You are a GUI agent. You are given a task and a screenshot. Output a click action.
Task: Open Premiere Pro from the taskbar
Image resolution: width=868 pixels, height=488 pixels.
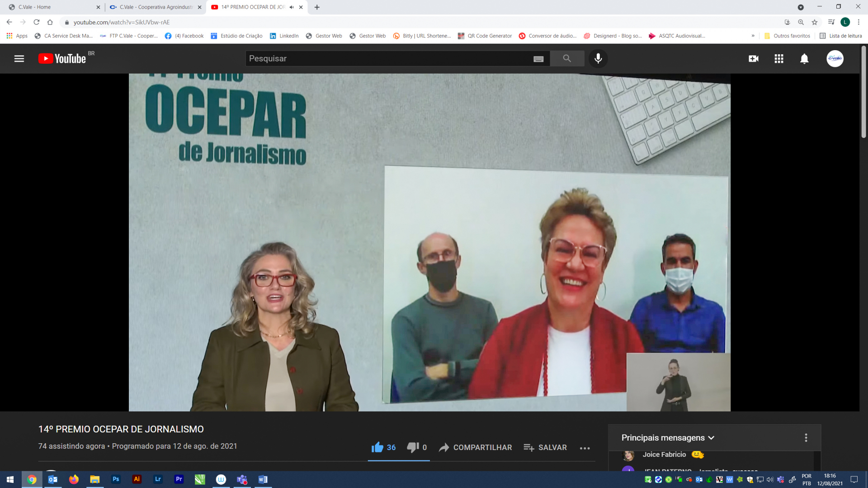(179, 479)
